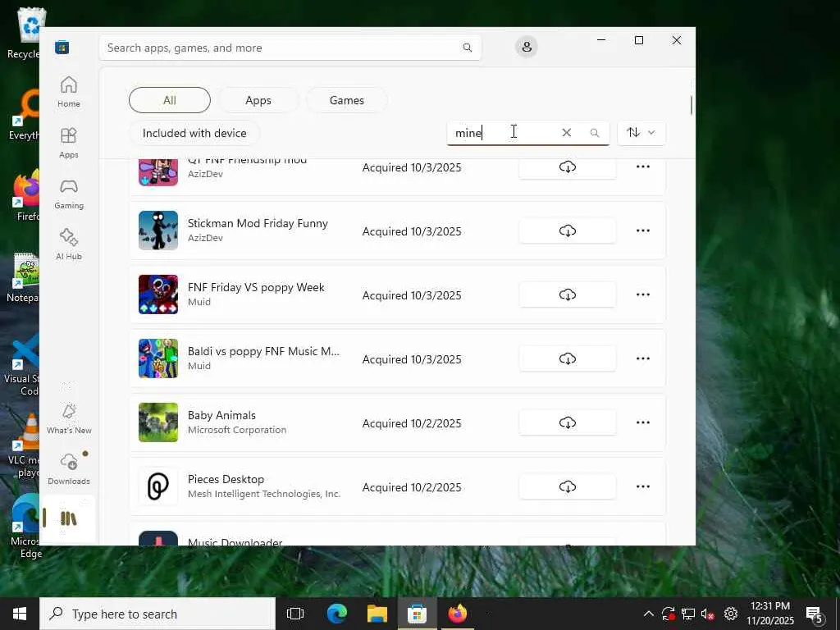
Task: Download the Baby Animals app
Action: point(568,422)
